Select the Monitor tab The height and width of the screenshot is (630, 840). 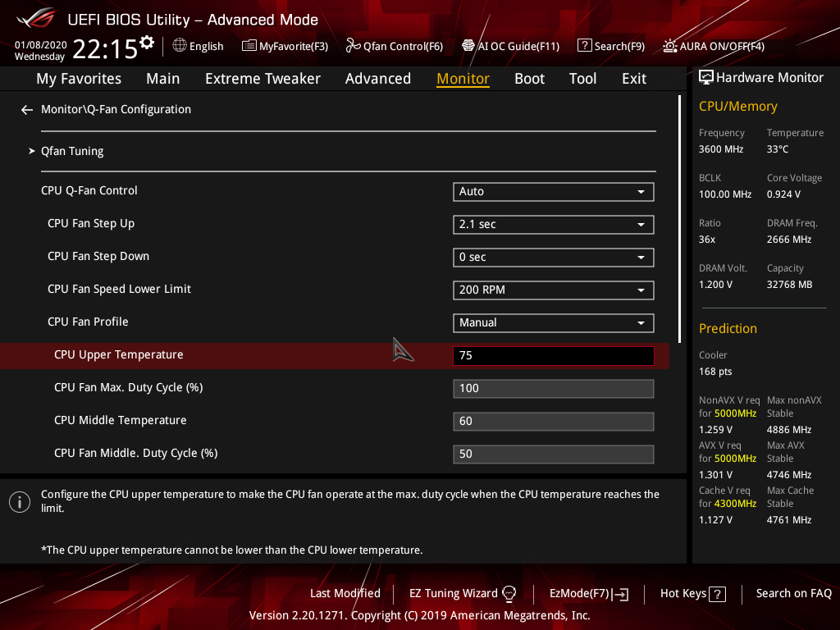(463, 79)
